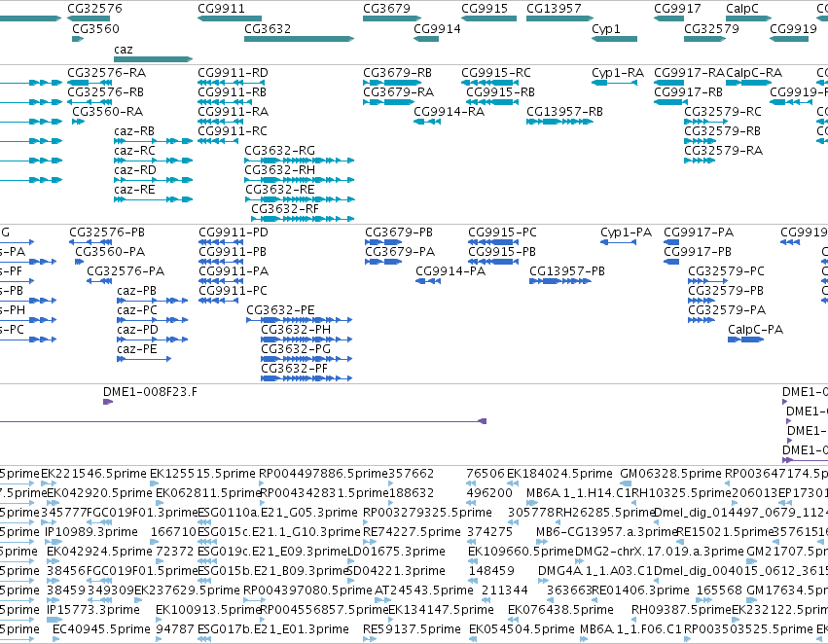
Task: Click the DME1-008F23.F purple feature
Action: tap(108, 402)
